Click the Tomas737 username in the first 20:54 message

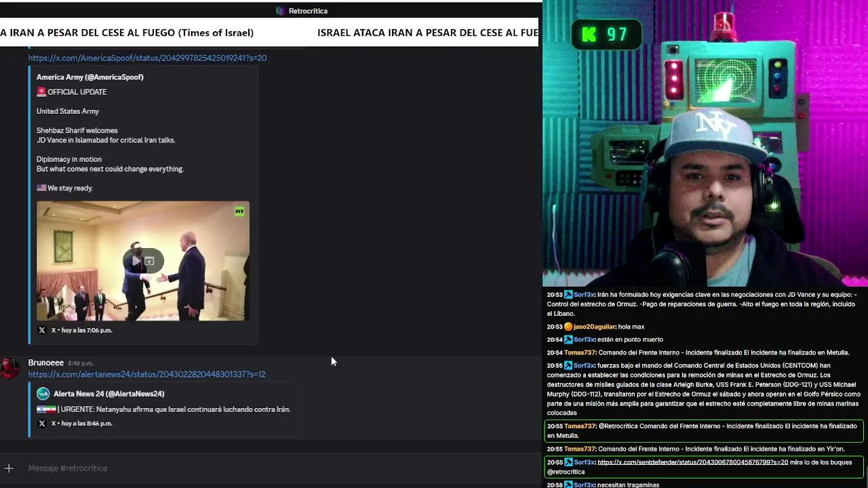tap(580, 352)
